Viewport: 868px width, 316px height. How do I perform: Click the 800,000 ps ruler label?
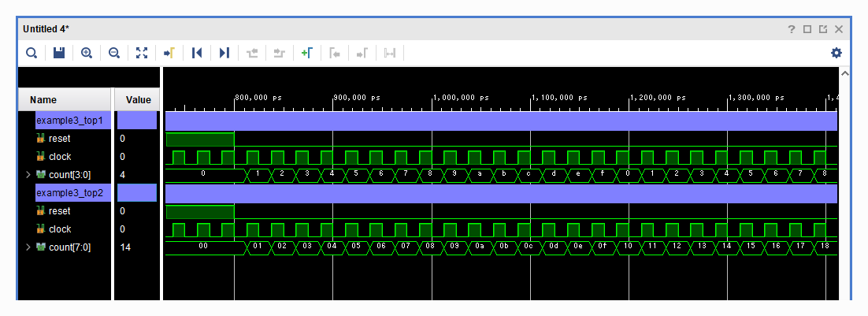pyautogui.click(x=258, y=98)
